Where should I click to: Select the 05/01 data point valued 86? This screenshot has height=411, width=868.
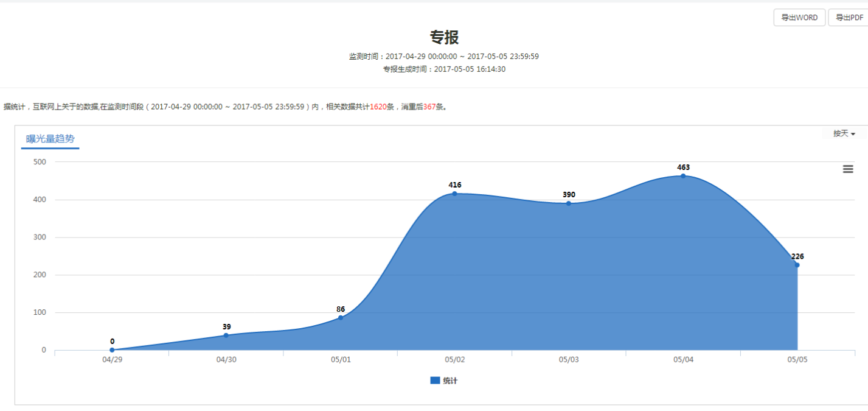click(341, 318)
